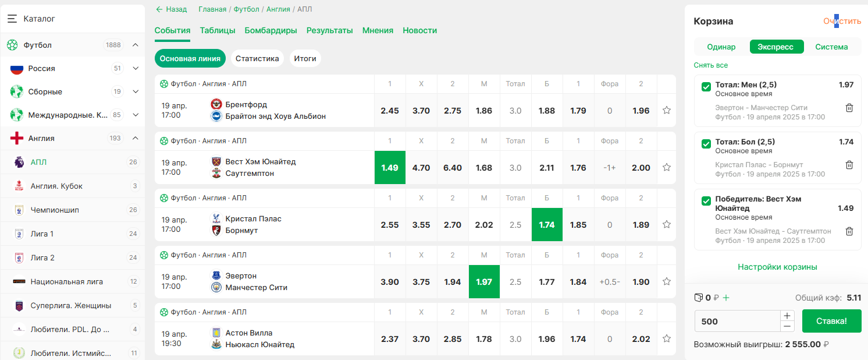The width and height of the screenshot is (868, 360).
Task: Expand the Россия section chevron
Action: [136, 68]
